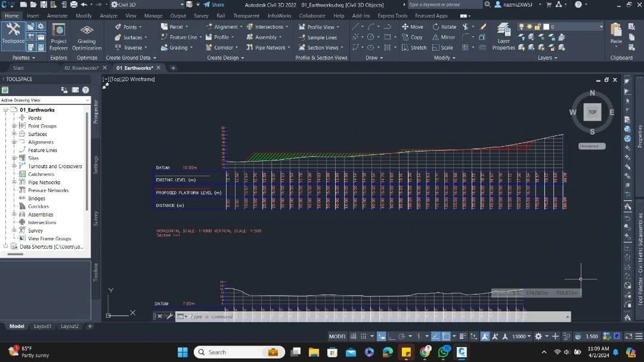644x362 pixels.
Task: Select the Points tool
Action: click(x=129, y=26)
